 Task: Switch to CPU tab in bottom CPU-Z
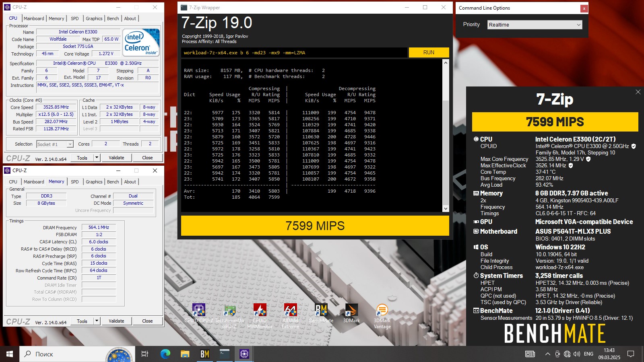13,182
